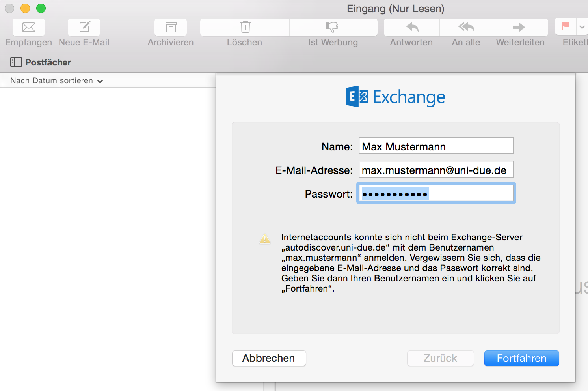Click the Löschen trash icon

click(244, 27)
